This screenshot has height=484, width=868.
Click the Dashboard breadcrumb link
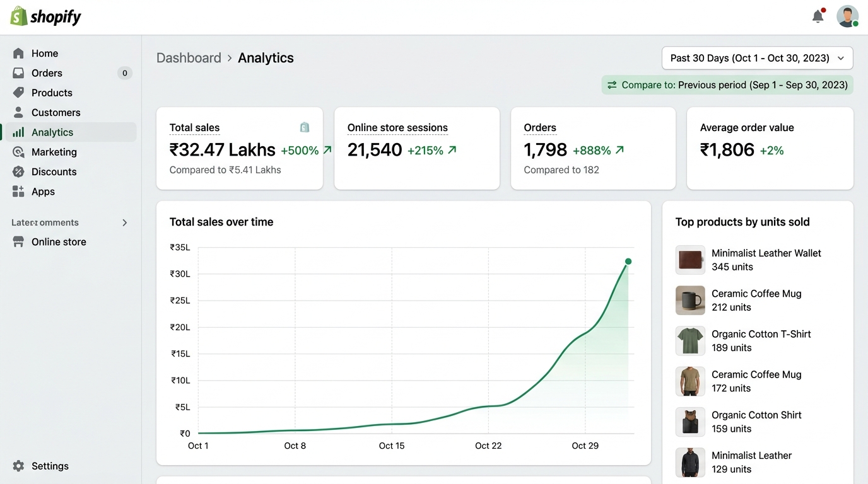(189, 58)
